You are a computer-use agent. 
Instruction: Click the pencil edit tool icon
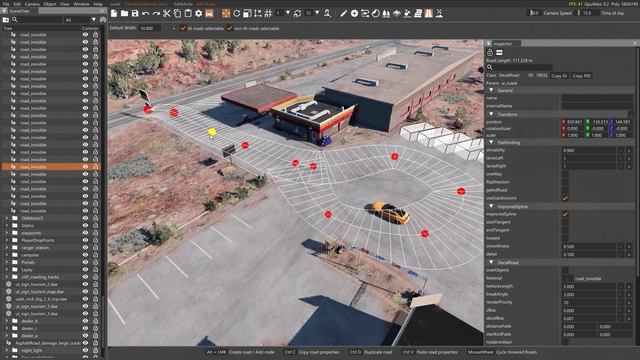pos(344,13)
